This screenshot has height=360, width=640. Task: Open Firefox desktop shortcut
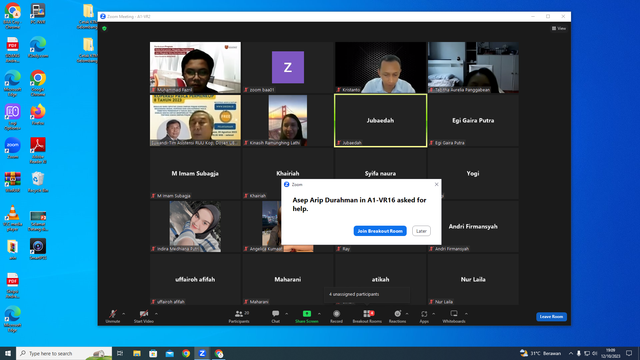[x=38, y=115]
